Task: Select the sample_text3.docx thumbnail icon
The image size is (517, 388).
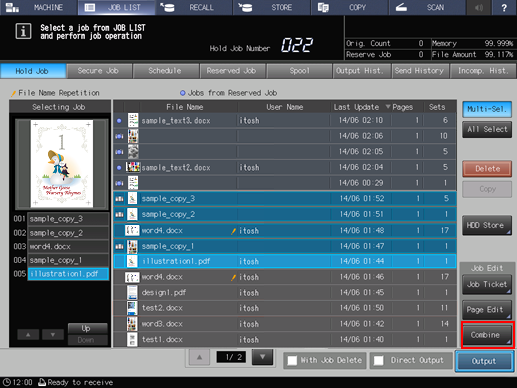Action: [x=133, y=120]
